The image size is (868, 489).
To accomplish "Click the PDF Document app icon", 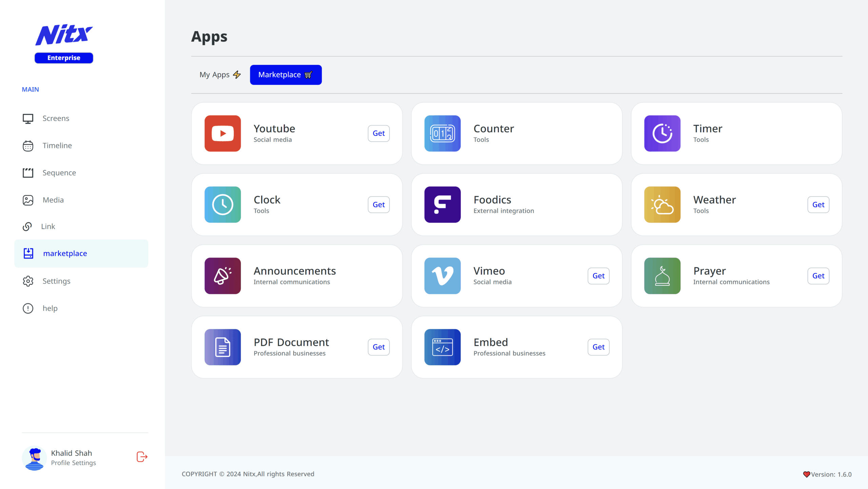I will (222, 347).
